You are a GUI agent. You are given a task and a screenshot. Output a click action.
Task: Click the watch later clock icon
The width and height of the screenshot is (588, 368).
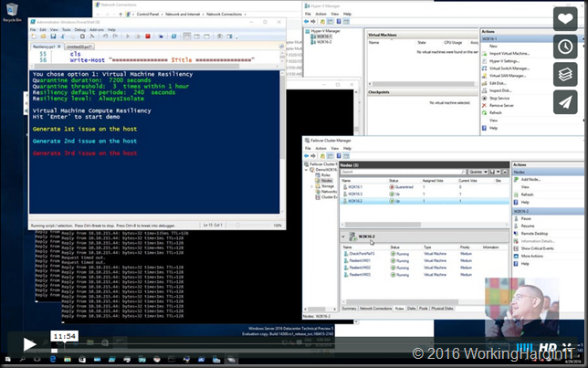pyautogui.click(x=565, y=47)
